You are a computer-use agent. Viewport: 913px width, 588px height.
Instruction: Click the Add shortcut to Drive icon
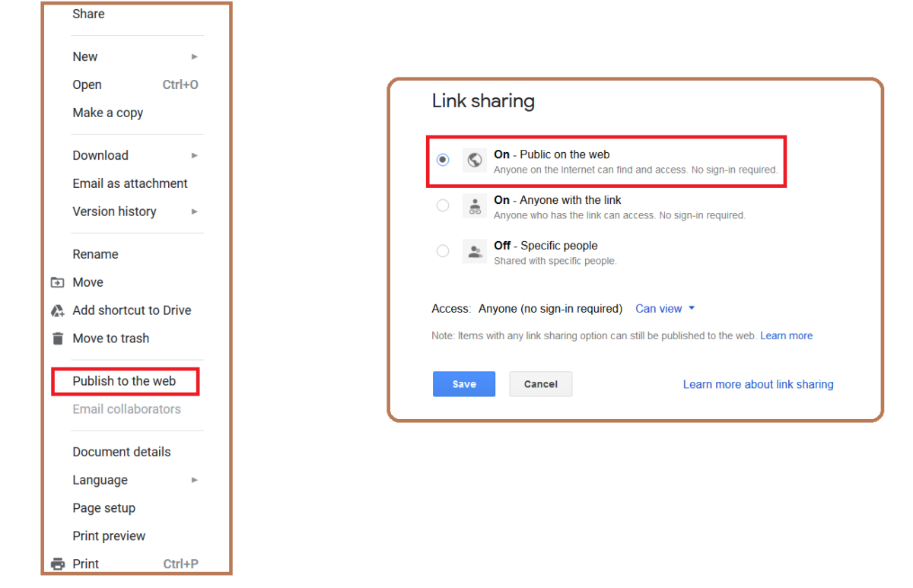coord(56,310)
